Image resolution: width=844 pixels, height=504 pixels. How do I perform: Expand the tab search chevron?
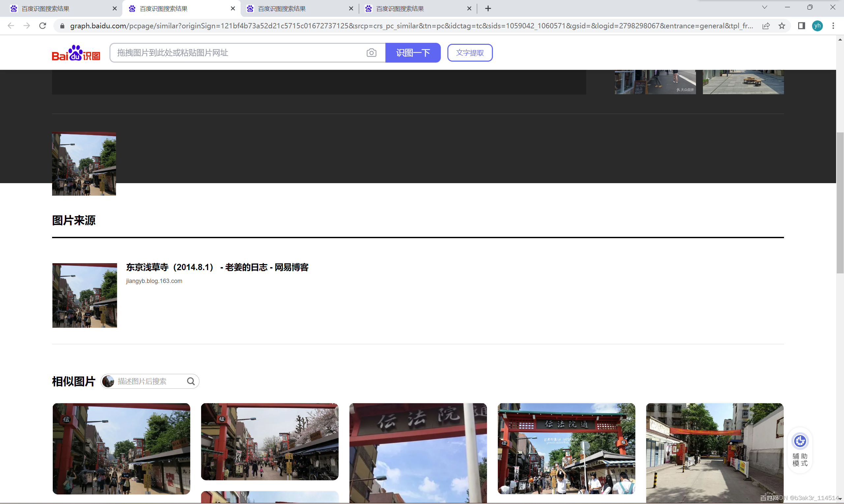pyautogui.click(x=765, y=8)
